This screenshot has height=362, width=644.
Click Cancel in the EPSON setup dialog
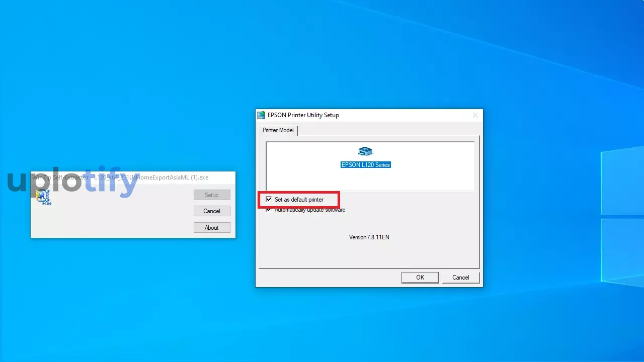[461, 278]
